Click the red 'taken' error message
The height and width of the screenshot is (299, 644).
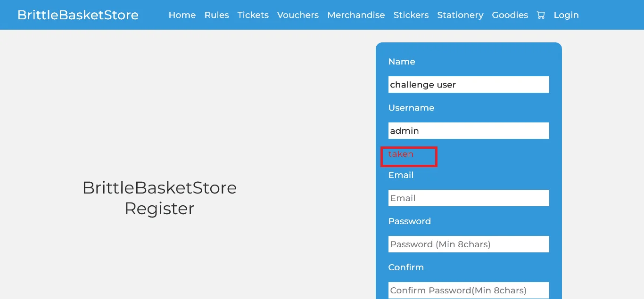[x=401, y=154]
